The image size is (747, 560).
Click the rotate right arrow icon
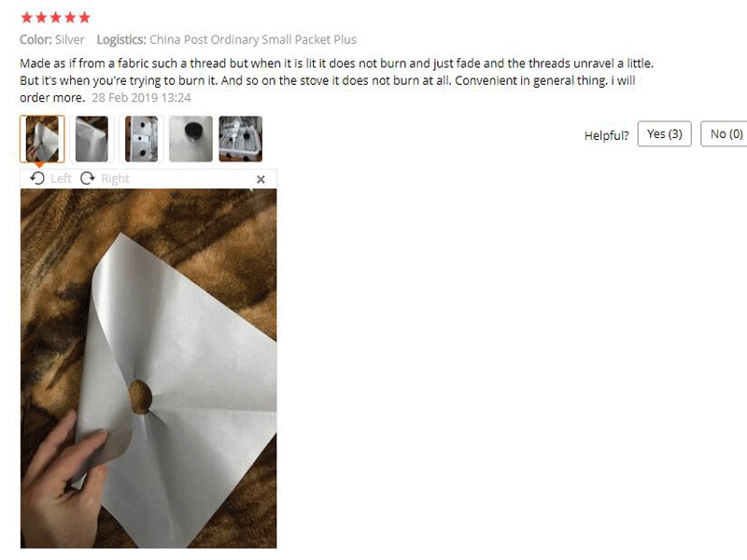click(87, 178)
